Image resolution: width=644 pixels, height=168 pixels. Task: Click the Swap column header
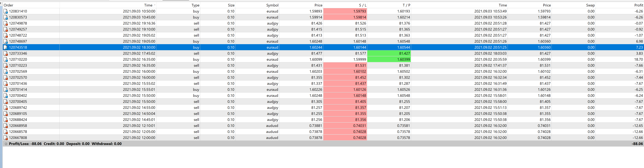(x=590, y=5)
